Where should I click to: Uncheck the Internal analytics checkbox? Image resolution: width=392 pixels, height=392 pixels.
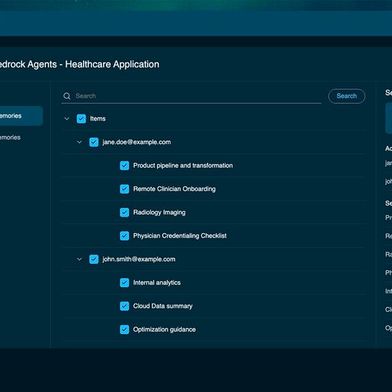pos(124,283)
